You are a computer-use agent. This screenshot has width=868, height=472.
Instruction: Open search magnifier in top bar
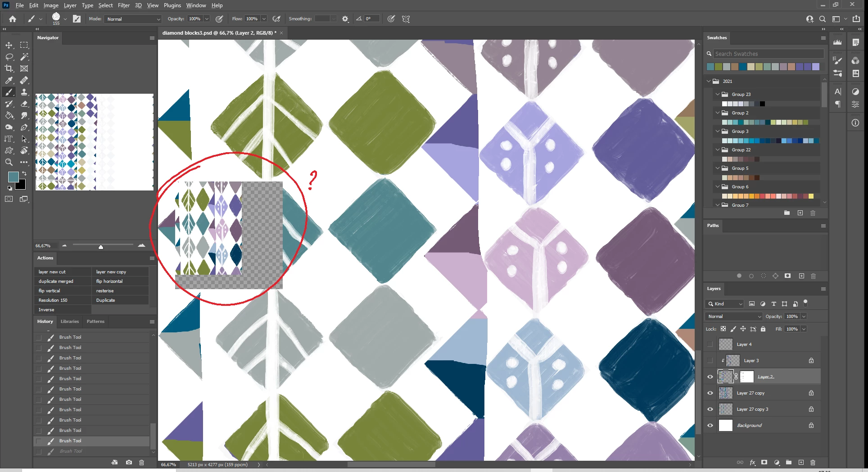click(823, 19)
